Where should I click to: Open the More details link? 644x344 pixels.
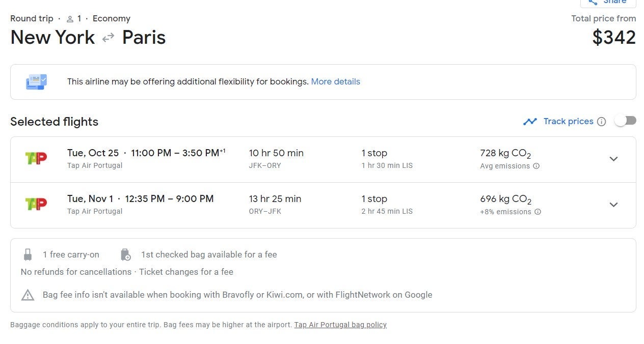tap(335, 81)
